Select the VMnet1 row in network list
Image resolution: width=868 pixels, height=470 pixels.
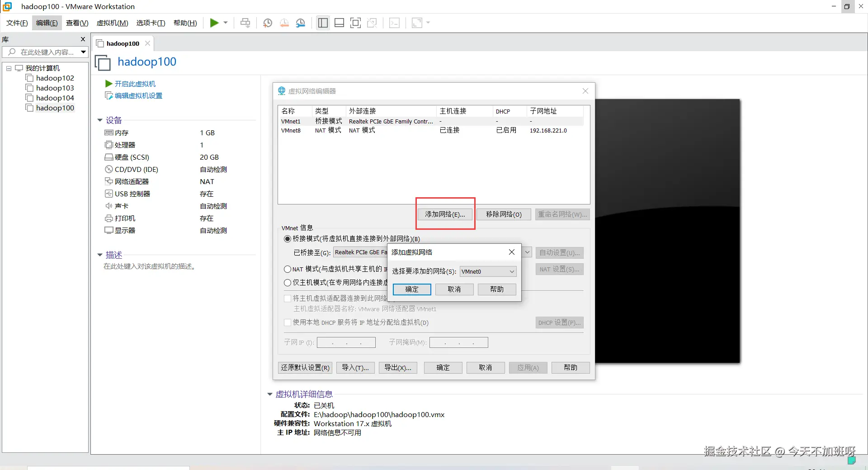coord(432,121)
